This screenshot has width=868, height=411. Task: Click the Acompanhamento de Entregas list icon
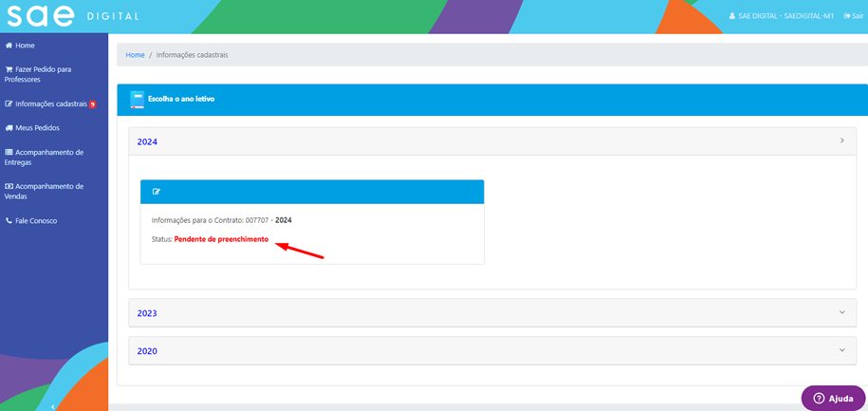coord(9,152)
